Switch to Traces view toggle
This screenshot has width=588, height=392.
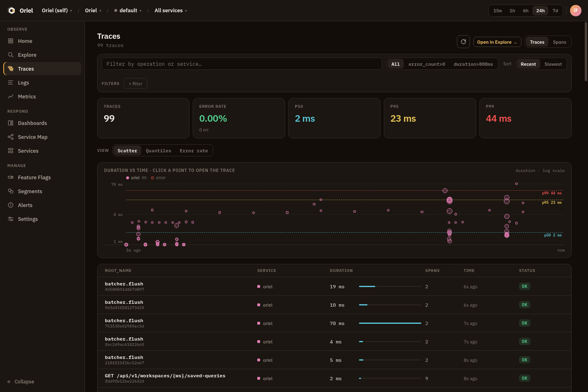[537, 42]
